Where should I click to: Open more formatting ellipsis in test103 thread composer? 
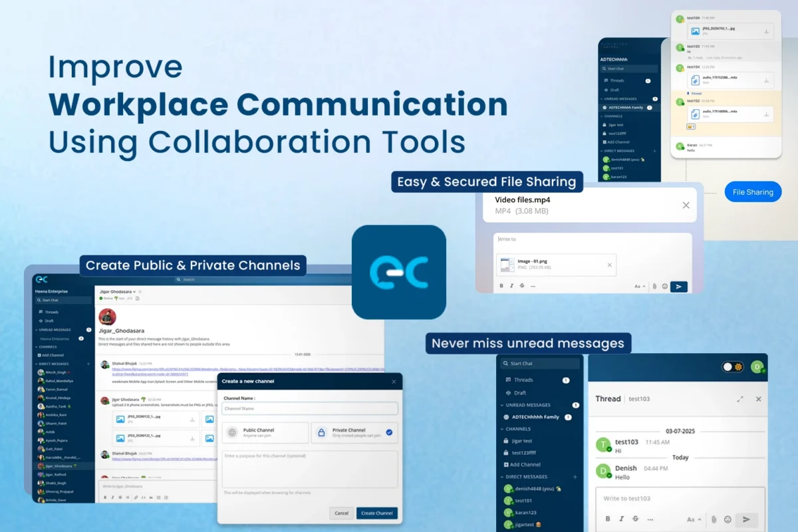[650, 519]
